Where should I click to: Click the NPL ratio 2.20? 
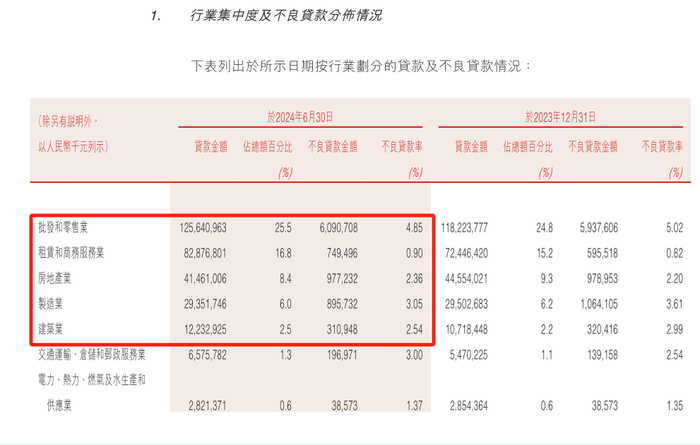pos(675,279)
